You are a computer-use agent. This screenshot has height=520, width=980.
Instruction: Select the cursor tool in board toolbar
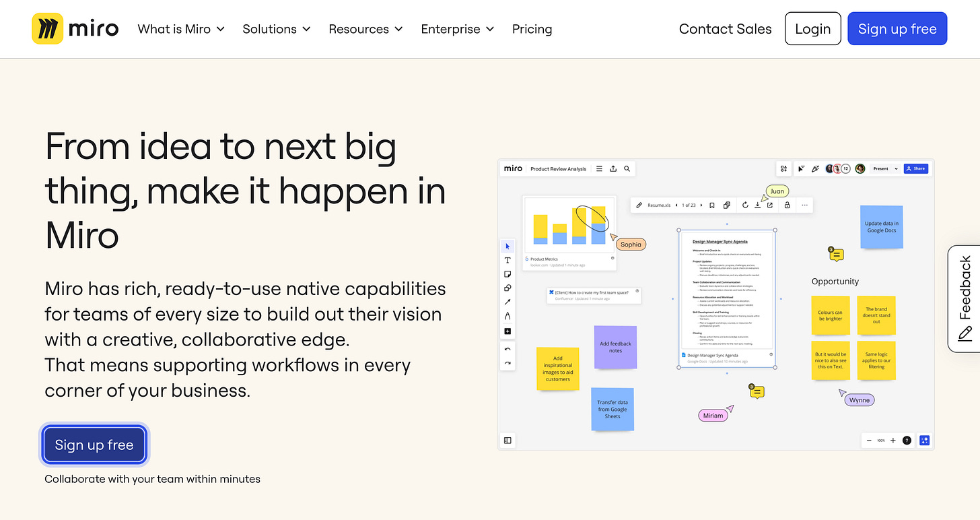coord(508,247)
